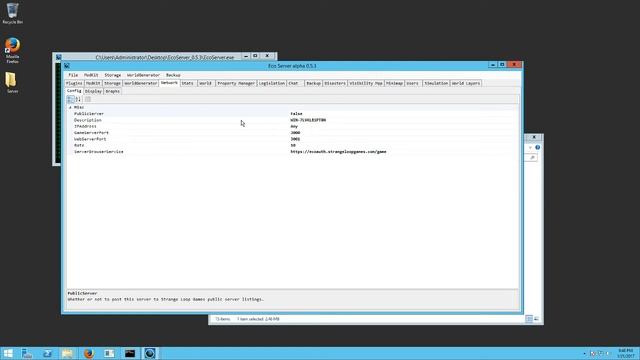This screenshot has width=640, height=360.
Task: Switch to the Chat tab
Action: tap(294, 83)
